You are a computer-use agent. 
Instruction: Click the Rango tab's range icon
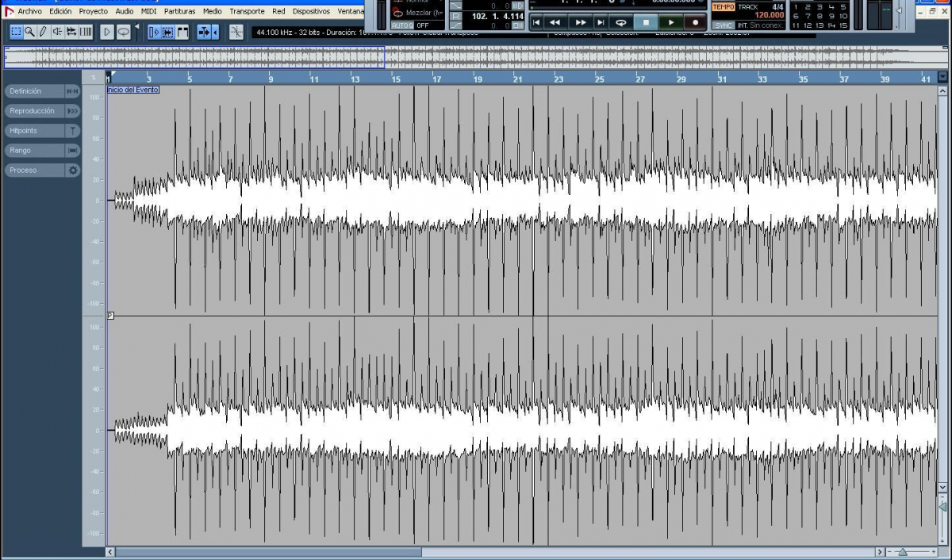[72, 150]
